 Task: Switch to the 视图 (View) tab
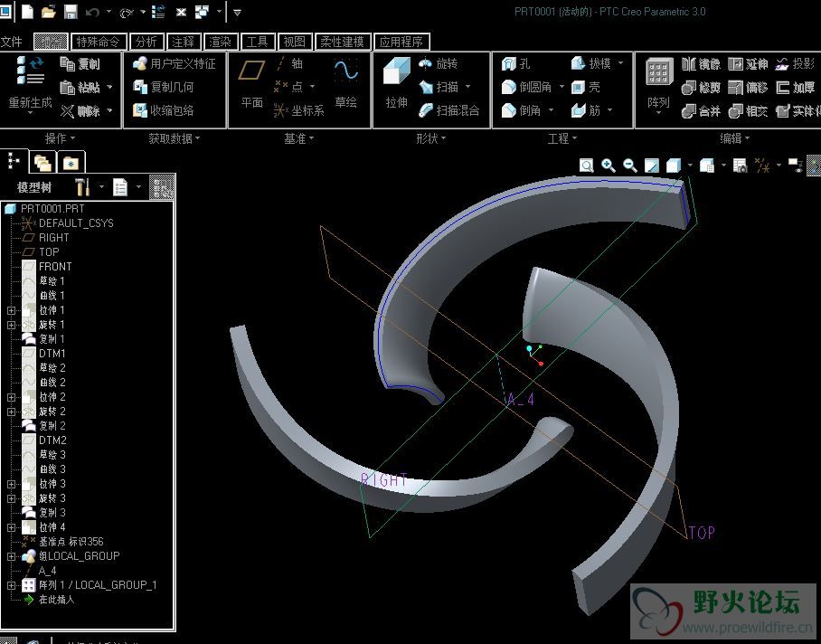[294, 42]
